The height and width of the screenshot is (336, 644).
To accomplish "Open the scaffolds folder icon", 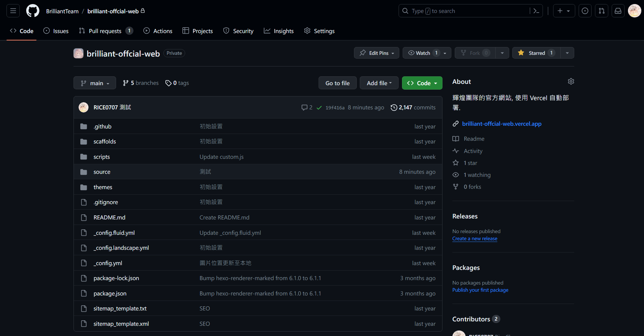I will pyautogui.click(x=84, y=141).
